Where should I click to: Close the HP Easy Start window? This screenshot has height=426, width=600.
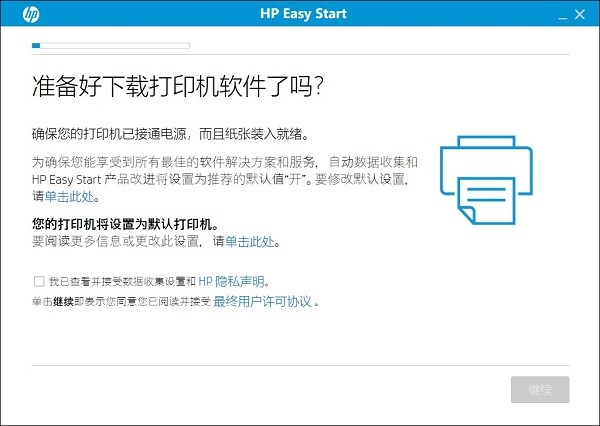tap(580, 15)
